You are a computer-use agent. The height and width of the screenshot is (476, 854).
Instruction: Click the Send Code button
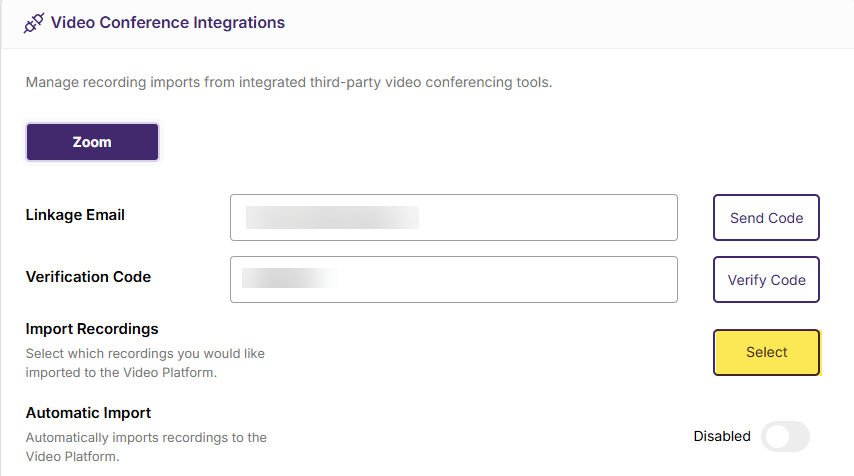766,217
